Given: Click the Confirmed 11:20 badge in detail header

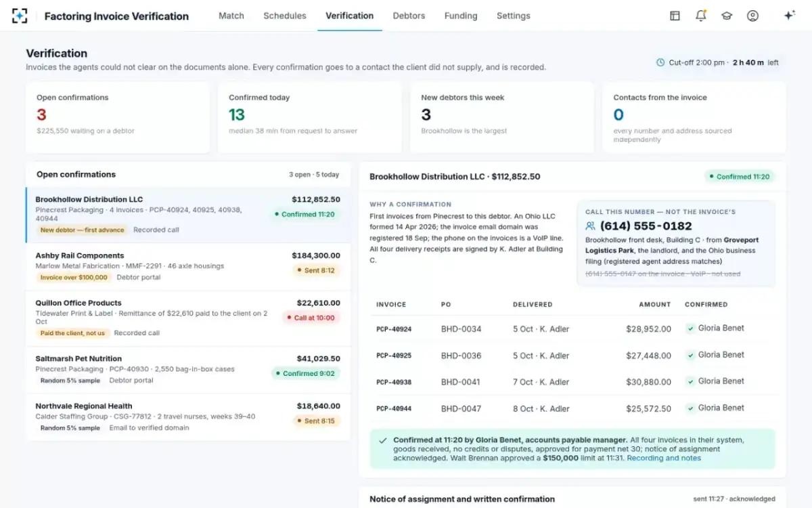Looking at the screenshot, I should 739,176.
